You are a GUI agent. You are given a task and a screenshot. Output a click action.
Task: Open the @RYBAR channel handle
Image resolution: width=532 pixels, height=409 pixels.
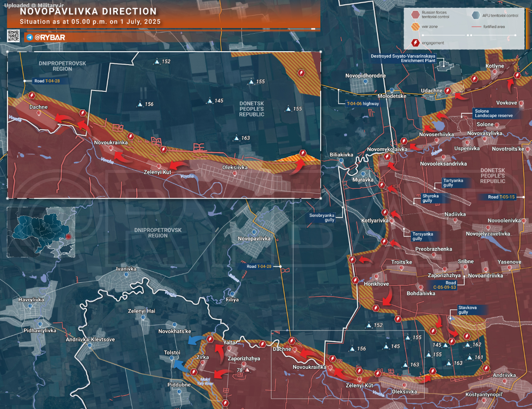point(50,37)
